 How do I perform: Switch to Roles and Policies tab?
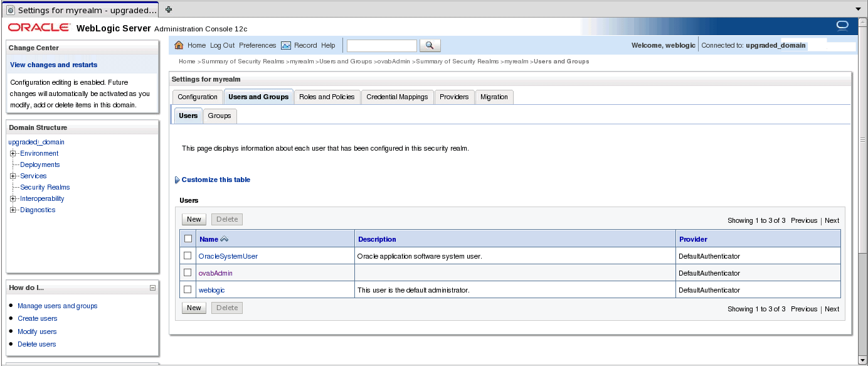tap(327, 97)
